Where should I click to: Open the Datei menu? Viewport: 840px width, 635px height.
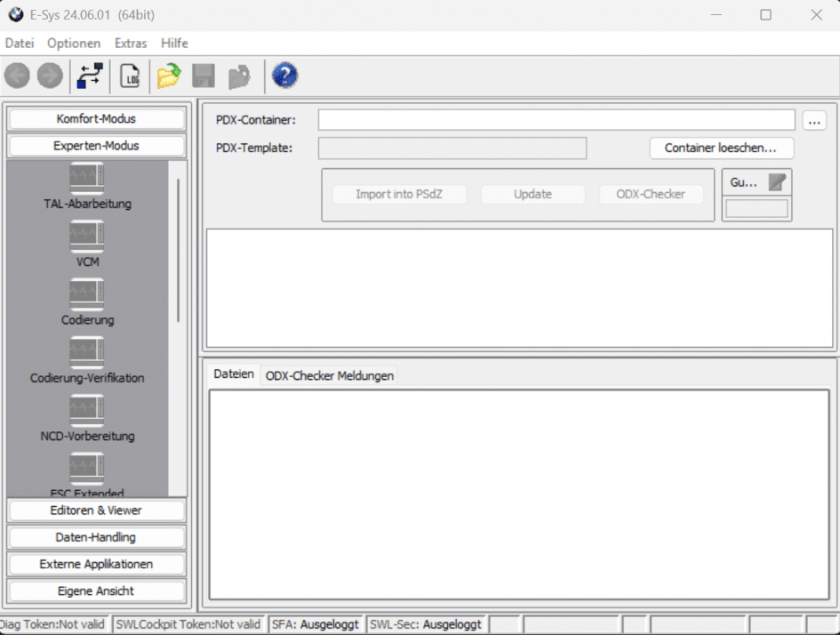(x=20, y=43)
